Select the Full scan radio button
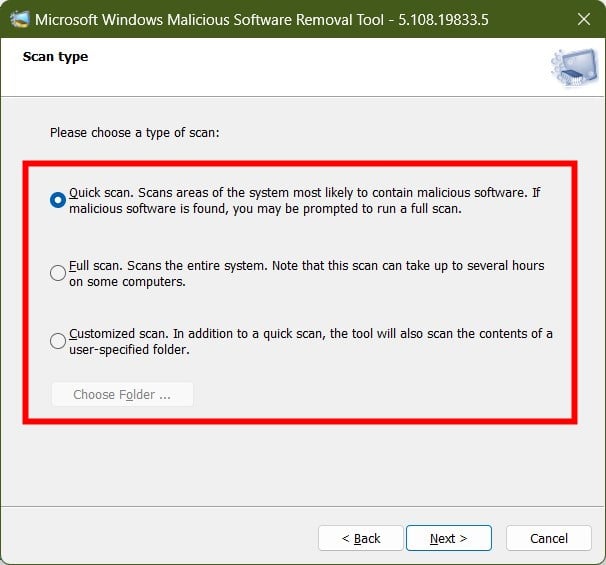Screen dimensions: 606x565 [58, 273]
